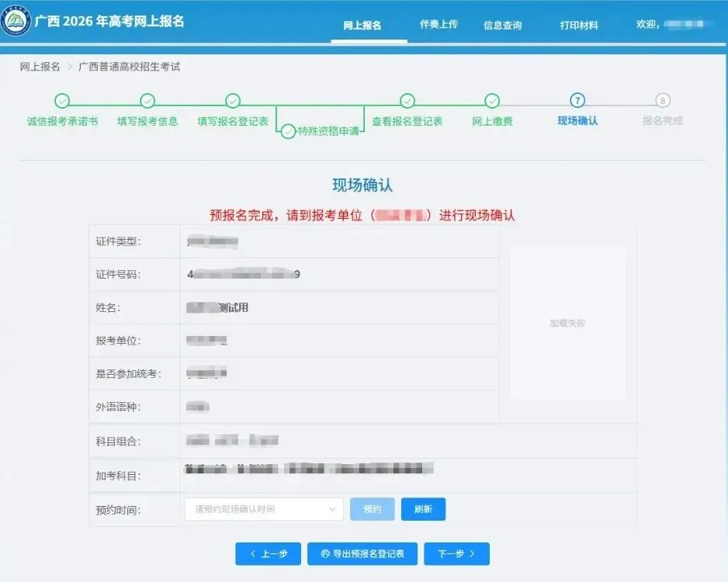This screenshot has width=728, height=582.
Task: Click step 8 circle for 报名完成
Action: click(x=663, y=100)
